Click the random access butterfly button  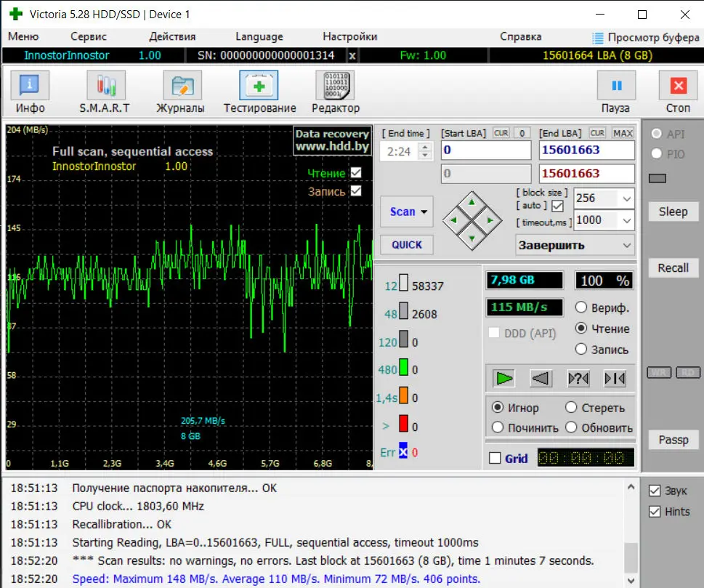578,379
